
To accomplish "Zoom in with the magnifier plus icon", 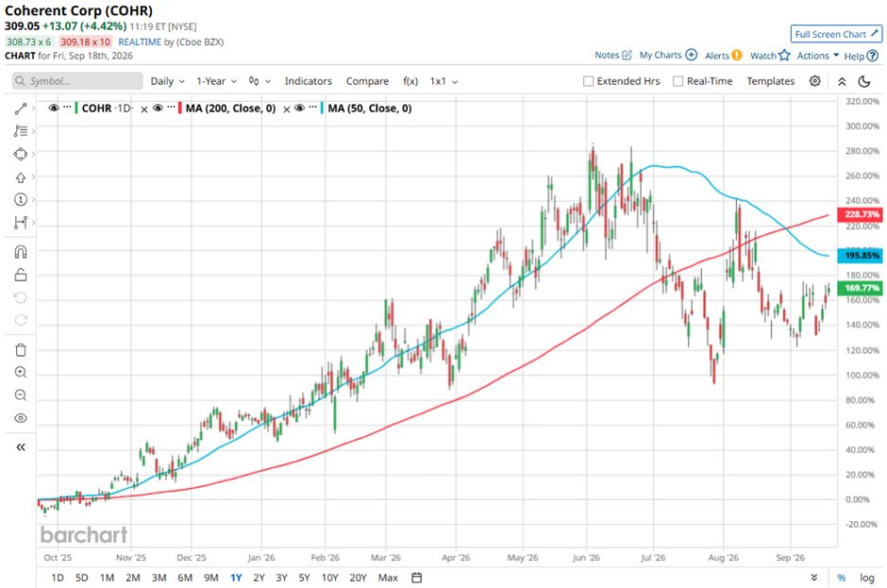I will [21, 373].
